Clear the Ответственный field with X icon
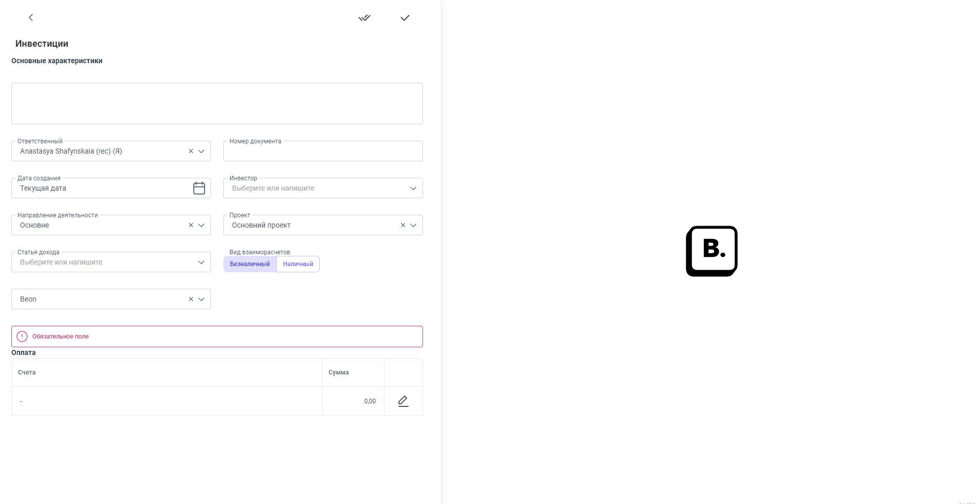 pyautogui.click(x=191, y=151)
